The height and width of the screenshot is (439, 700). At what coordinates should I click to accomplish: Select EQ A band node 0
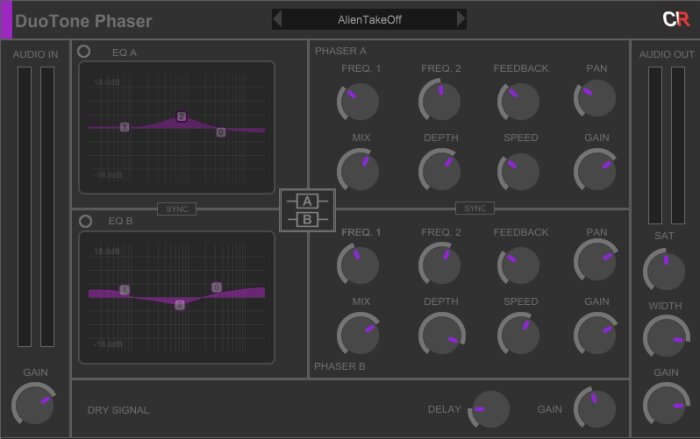[x=221, y=132]
